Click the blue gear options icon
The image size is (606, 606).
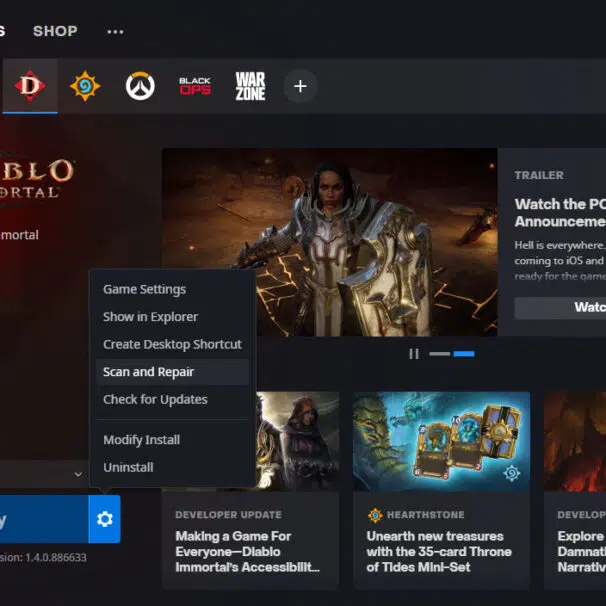tap(105, 519)
